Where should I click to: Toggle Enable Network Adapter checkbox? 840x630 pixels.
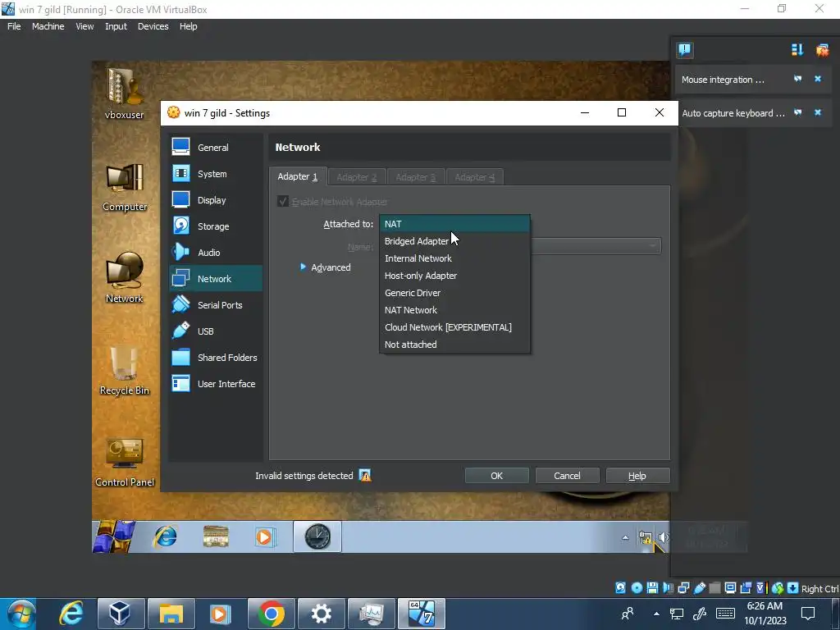pyautogui.click(x=283, y=202)
